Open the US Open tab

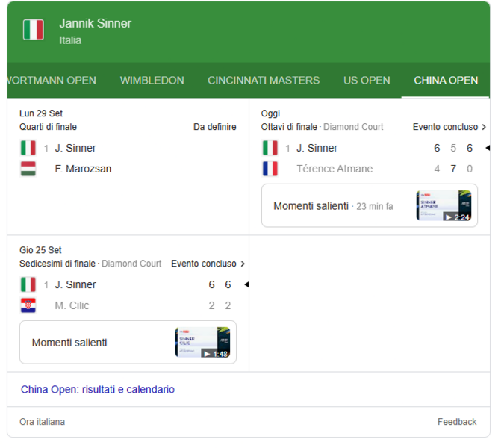pyautogui.click(x=367, y=81)
